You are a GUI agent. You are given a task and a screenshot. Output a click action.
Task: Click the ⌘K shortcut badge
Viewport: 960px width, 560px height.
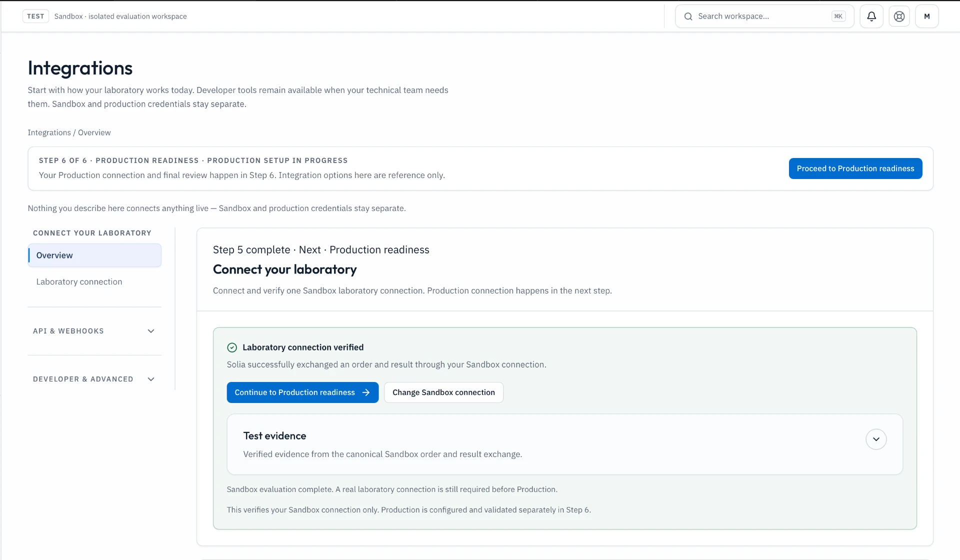[x=838, y=16]
